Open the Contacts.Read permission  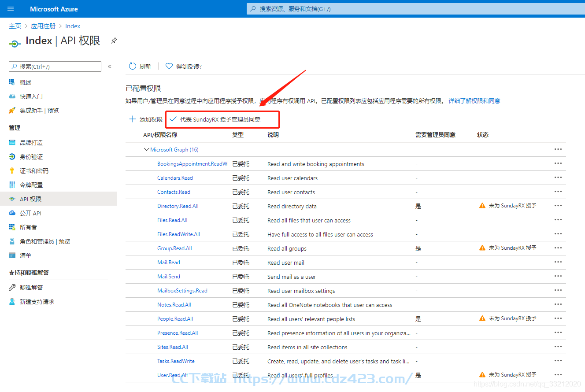(174, 192)
